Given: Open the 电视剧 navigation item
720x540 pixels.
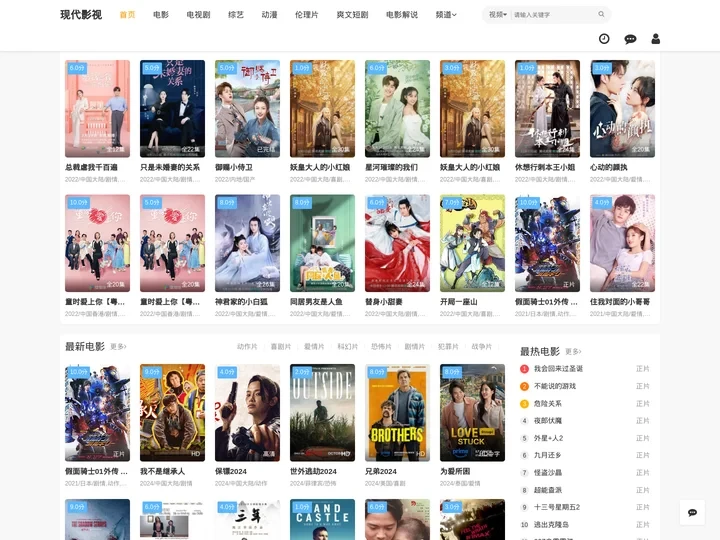Looking at the screenshot, I should (198, 15).
